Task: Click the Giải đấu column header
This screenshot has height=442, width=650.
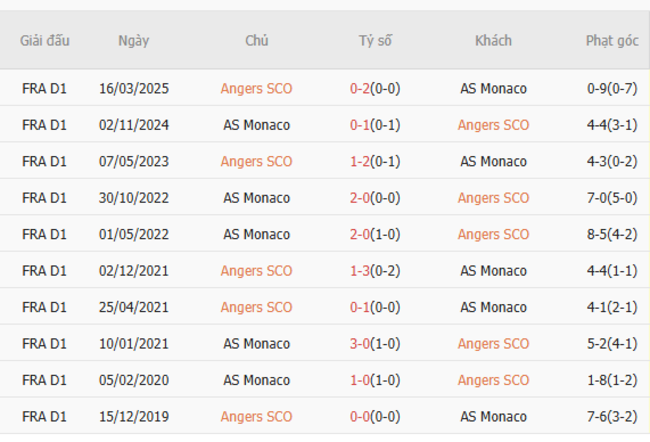Action: 44,41
